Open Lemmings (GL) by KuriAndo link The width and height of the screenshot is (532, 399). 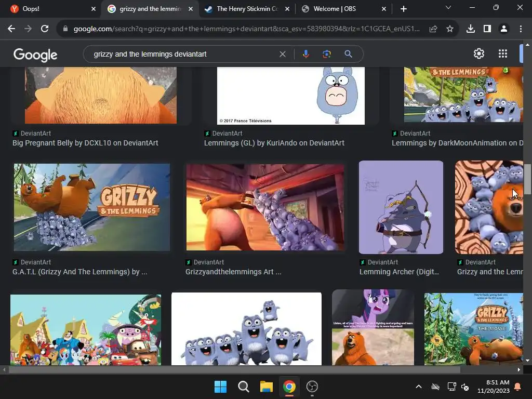click(x=274, y=143)
